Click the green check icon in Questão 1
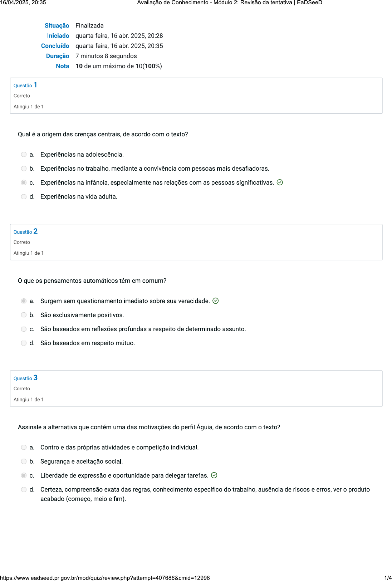 [x=280, y=182]
